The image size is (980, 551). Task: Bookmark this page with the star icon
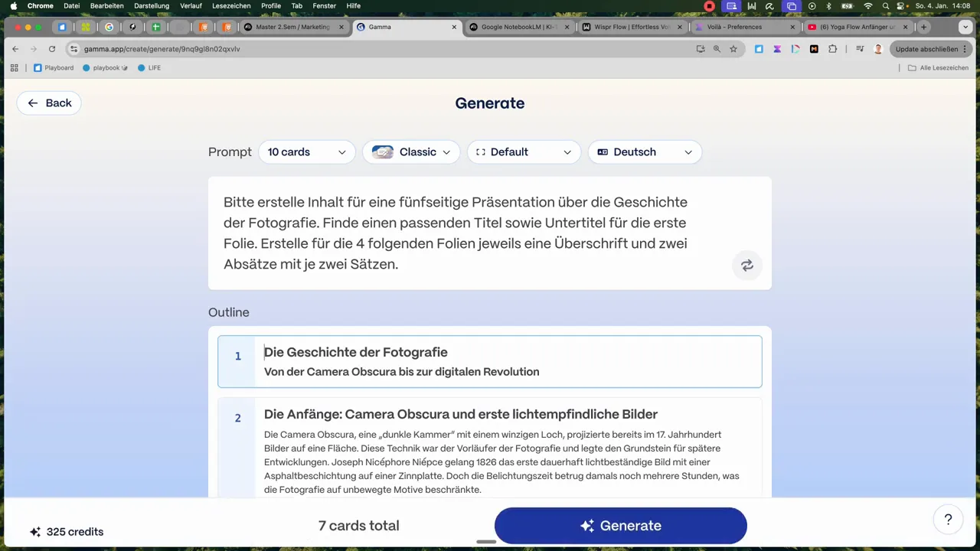tap(733, 48)
